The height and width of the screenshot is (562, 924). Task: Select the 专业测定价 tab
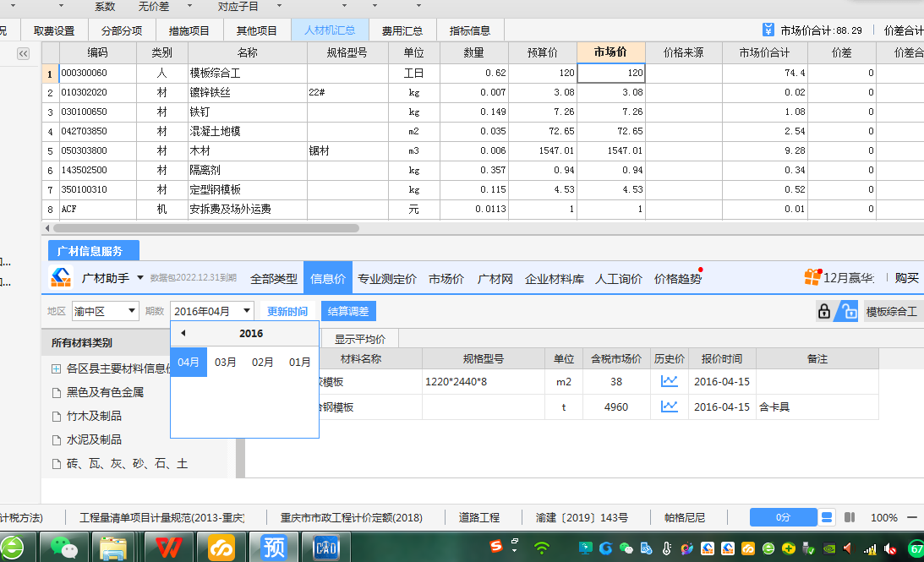point(387,279)
